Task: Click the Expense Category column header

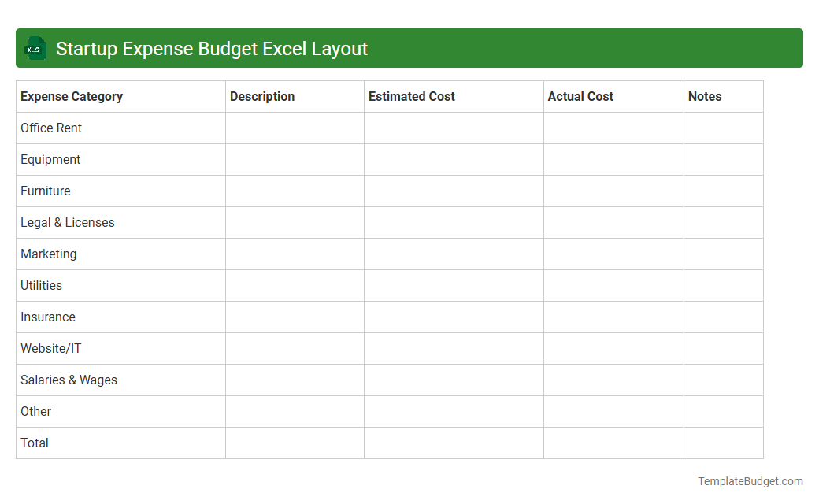Action: point(71,96)
